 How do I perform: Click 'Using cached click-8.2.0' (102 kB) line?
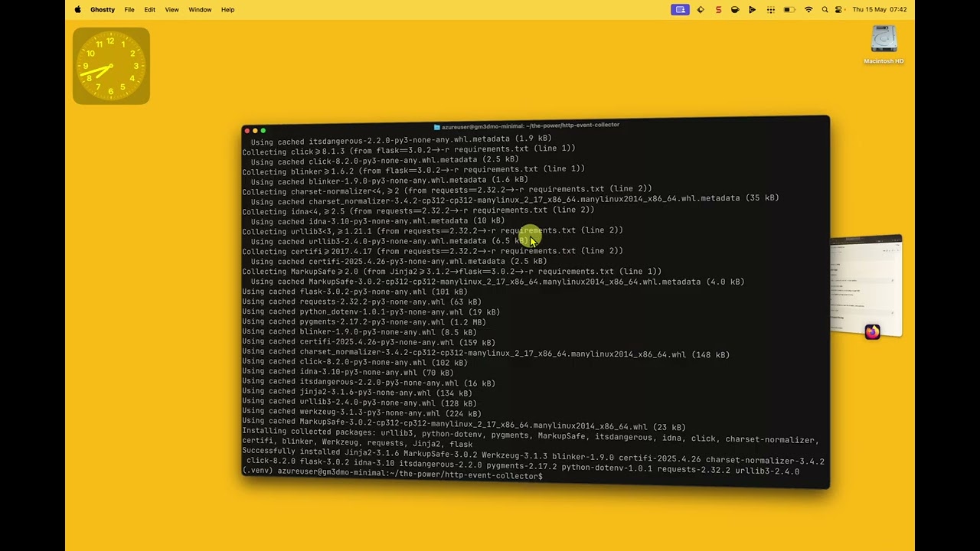354,362
